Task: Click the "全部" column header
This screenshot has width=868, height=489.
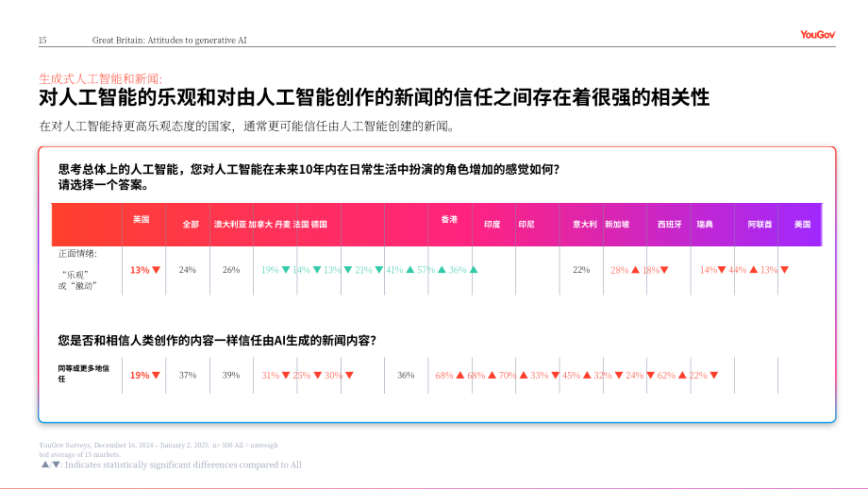Action: (x=191, y=225)
